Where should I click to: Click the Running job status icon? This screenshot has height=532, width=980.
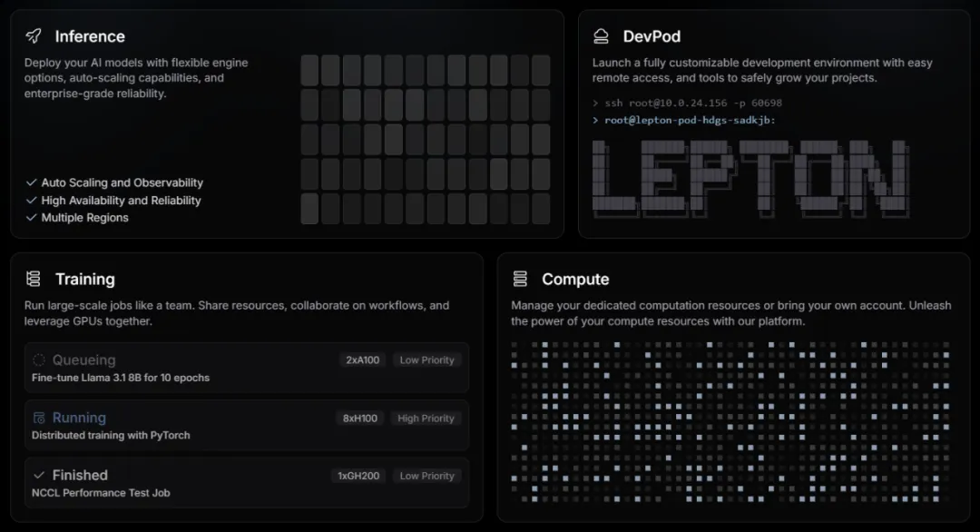[x=39, y=418]
